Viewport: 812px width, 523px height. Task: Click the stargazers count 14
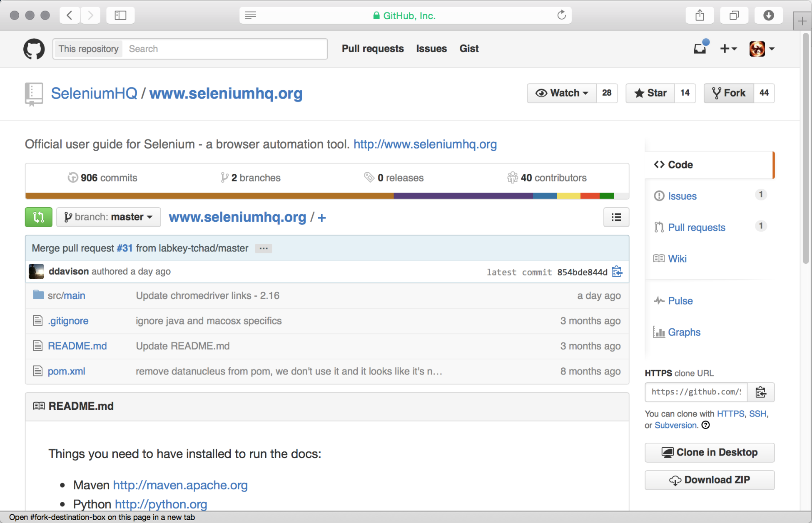coord(685,93)
